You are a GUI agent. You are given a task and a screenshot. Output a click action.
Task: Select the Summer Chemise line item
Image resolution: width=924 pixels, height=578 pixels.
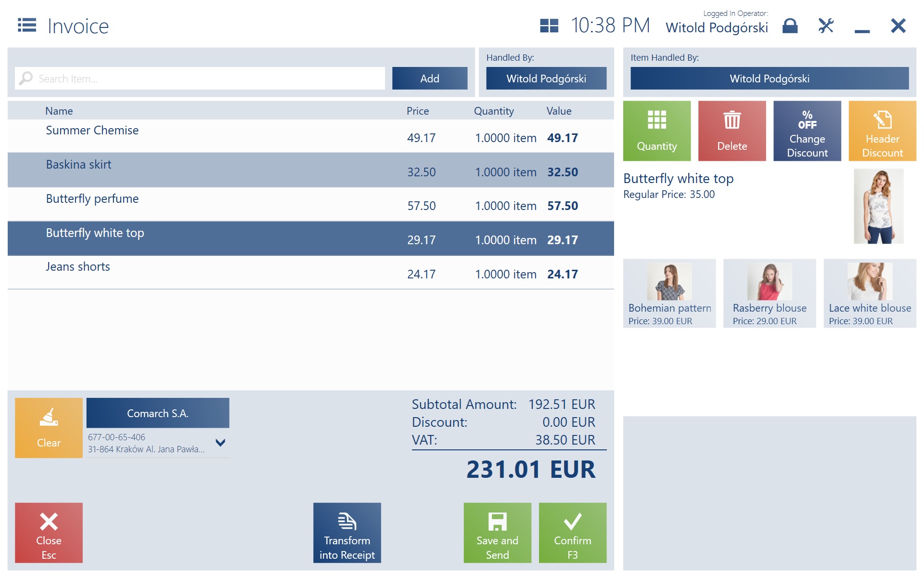(310, 136)
